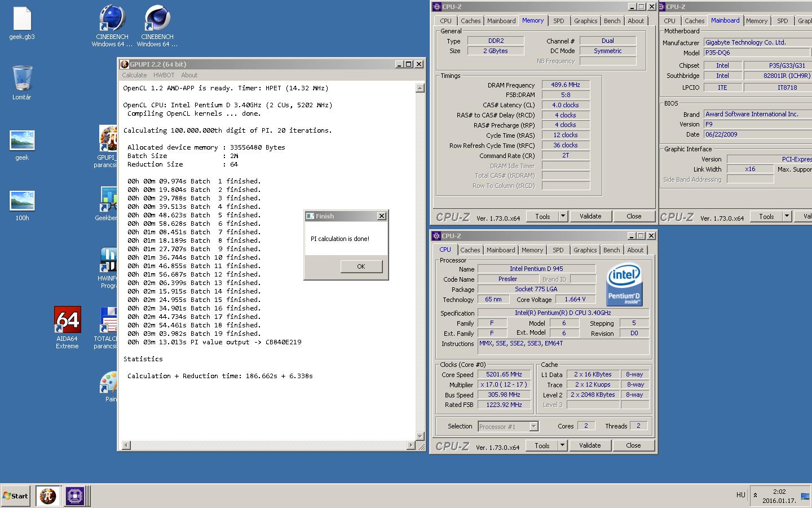Click the clock showing 2:02
812x508 pixels.
point(779,492)
